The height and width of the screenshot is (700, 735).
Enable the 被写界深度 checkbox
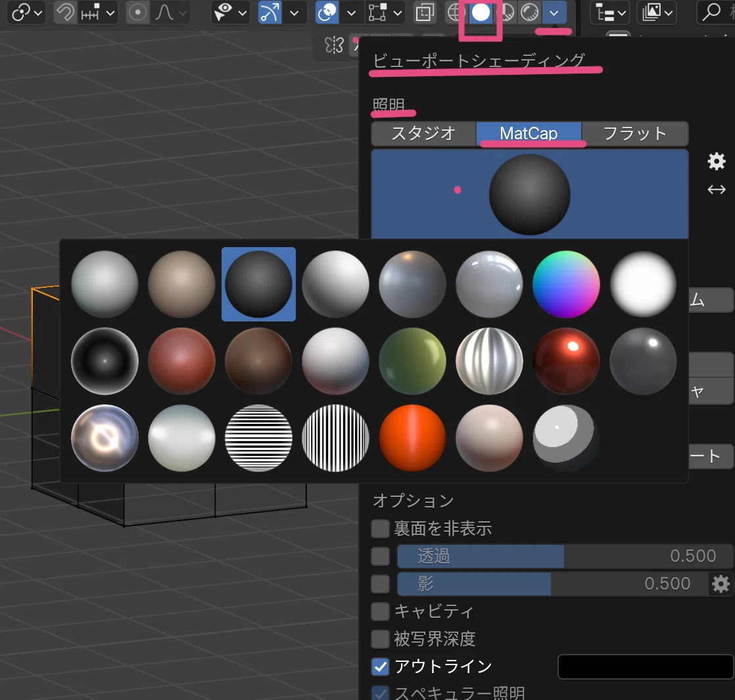pos(380,639)
